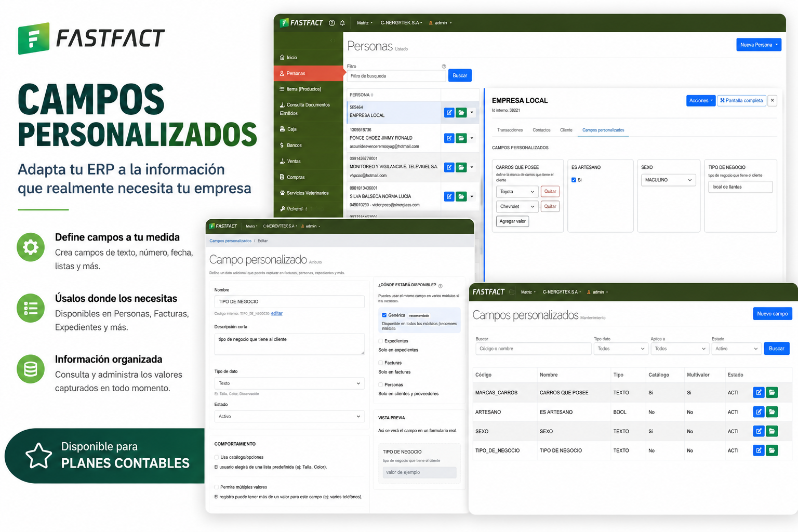Screen dimensions: 798x532
Task: Toggle the Genérica recomendado checkbox
Action: coord(384,315)
